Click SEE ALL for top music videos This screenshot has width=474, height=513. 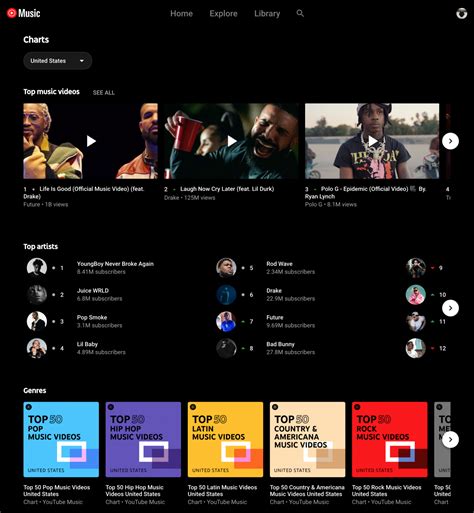pos(104,93)
